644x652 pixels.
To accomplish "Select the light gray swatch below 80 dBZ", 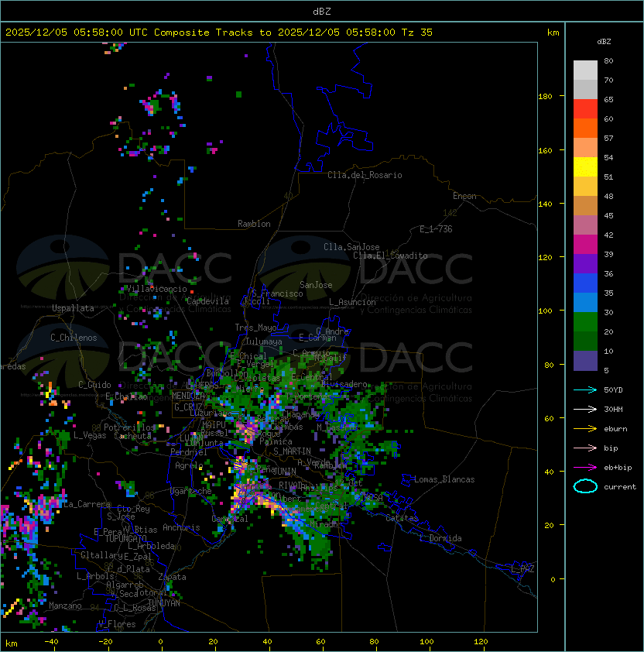I will point(585,70).
